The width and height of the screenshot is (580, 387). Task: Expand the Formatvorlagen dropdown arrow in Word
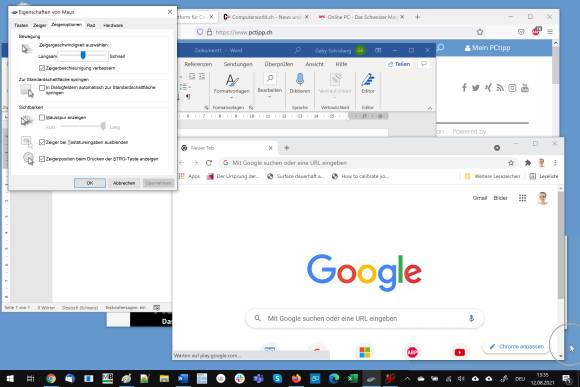(x=232, y=98)
